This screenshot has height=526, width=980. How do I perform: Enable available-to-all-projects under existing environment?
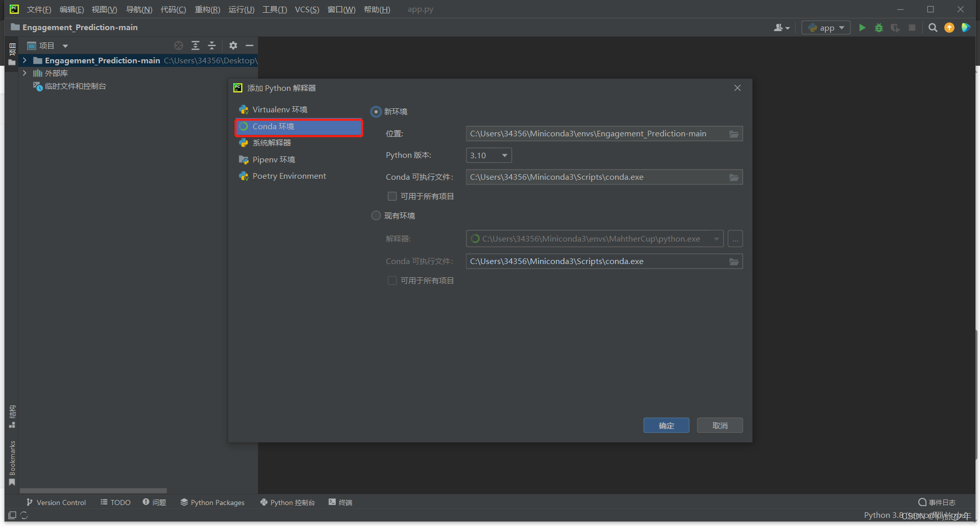(392, 280)
